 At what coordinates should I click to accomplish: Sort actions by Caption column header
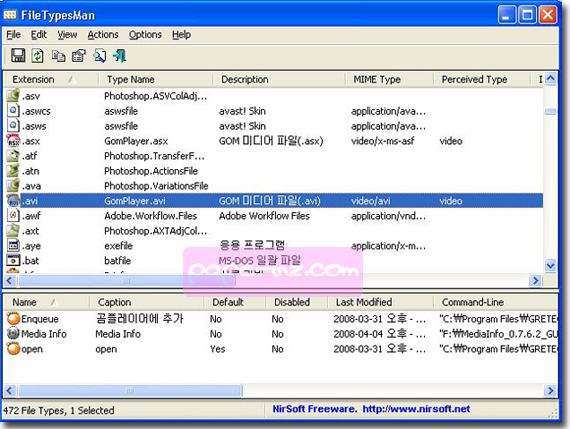coord(146,302)
